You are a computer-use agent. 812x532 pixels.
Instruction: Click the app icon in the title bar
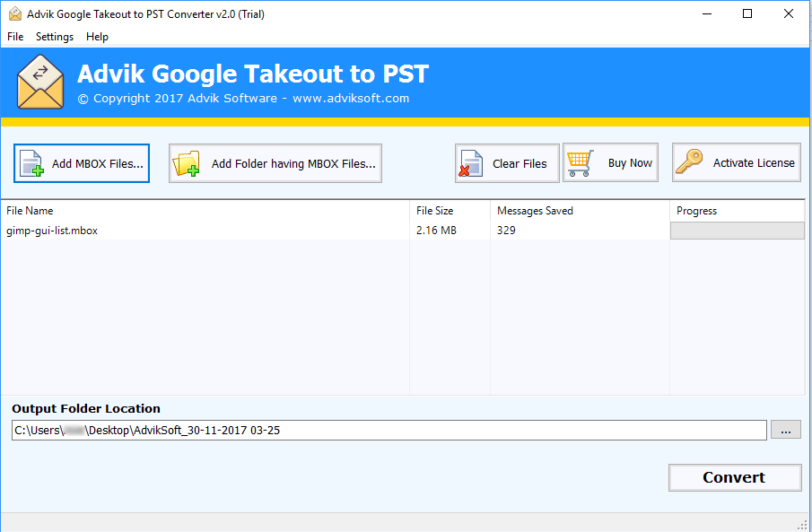click(x=15, y=14)
